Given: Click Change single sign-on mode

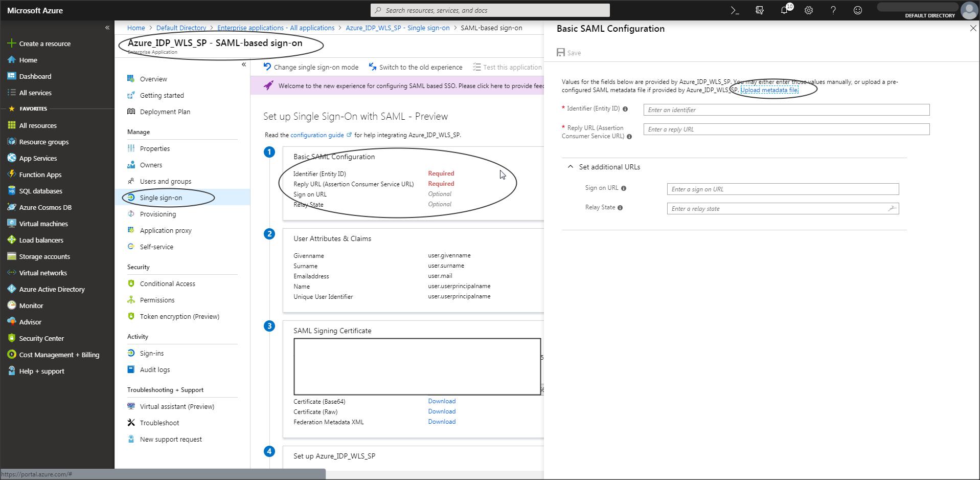Looking at the screenshot, I should 311,67.
